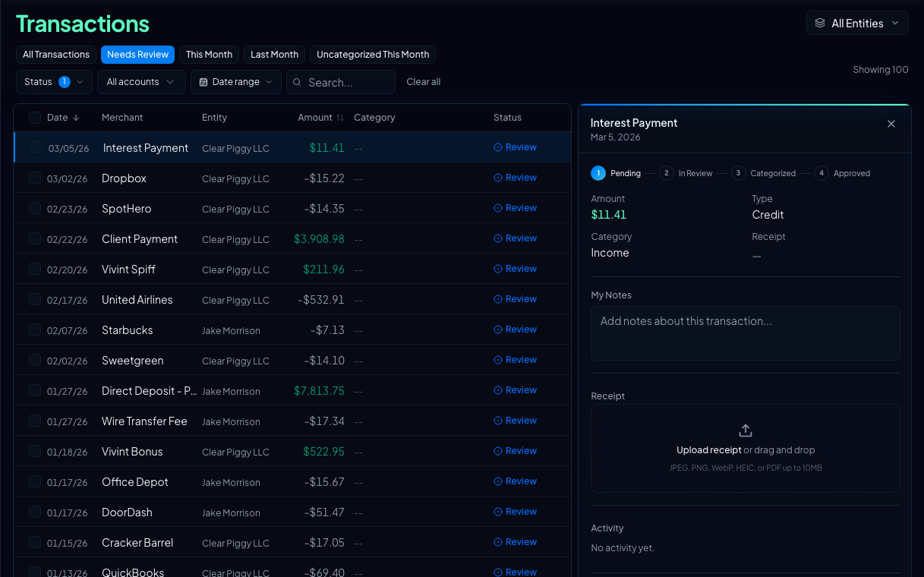Click the Status column header
The width and height of the screenshot is (924, 577).
pos(507,118)
